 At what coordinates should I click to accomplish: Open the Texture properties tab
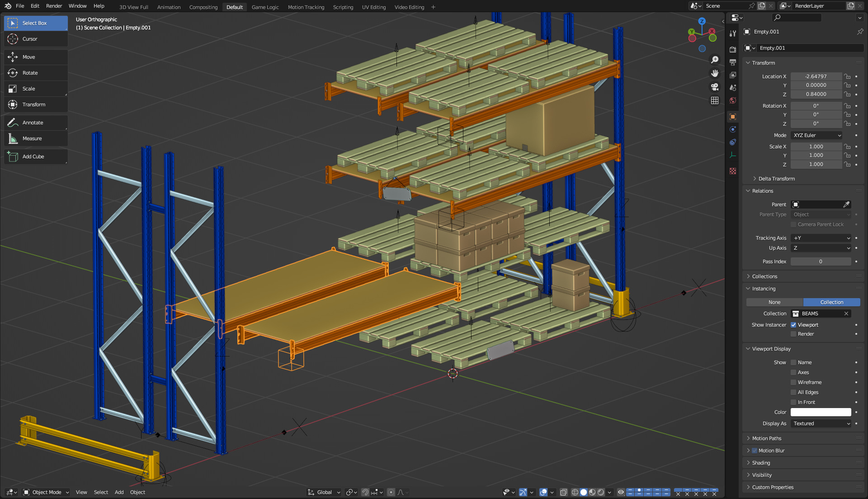(x=733, y=171)
